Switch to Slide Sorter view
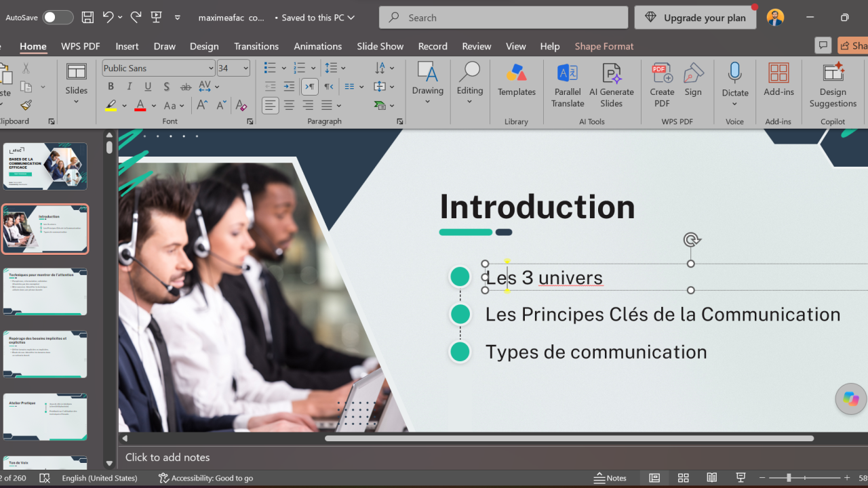868x488 pixels. 684,478
